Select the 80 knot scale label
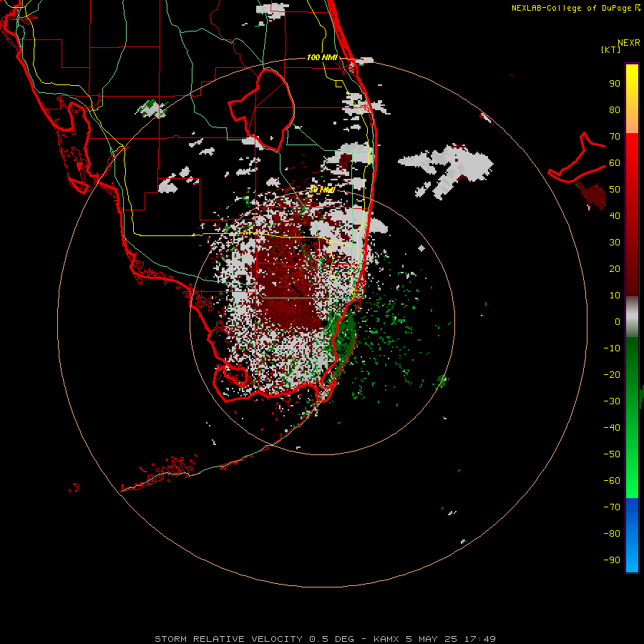 (615, 110)
